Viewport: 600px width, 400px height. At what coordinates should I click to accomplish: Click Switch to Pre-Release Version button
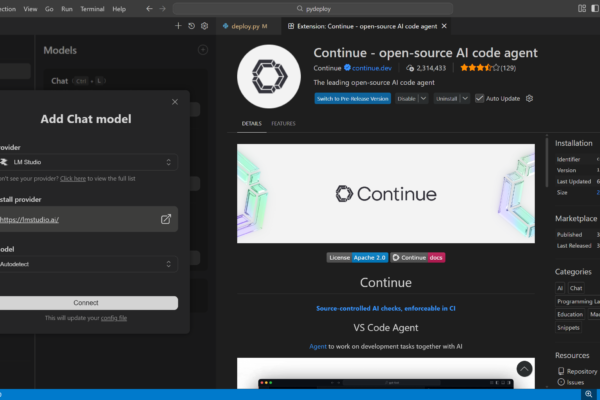[351, 98]
